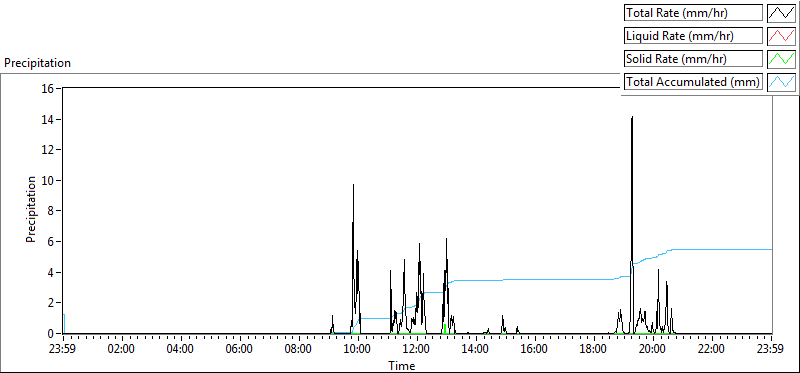
Task: Click the vertical Precipitation axis title
Action: coord(31,209)
